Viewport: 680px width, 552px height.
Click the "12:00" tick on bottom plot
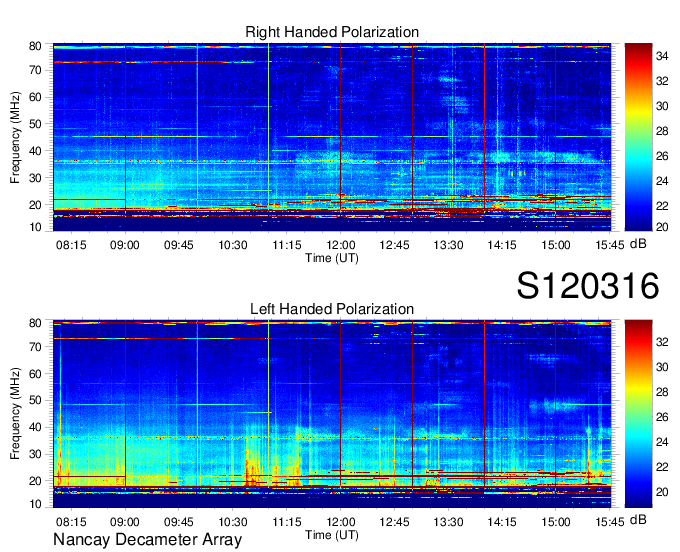tap(340, 522)
